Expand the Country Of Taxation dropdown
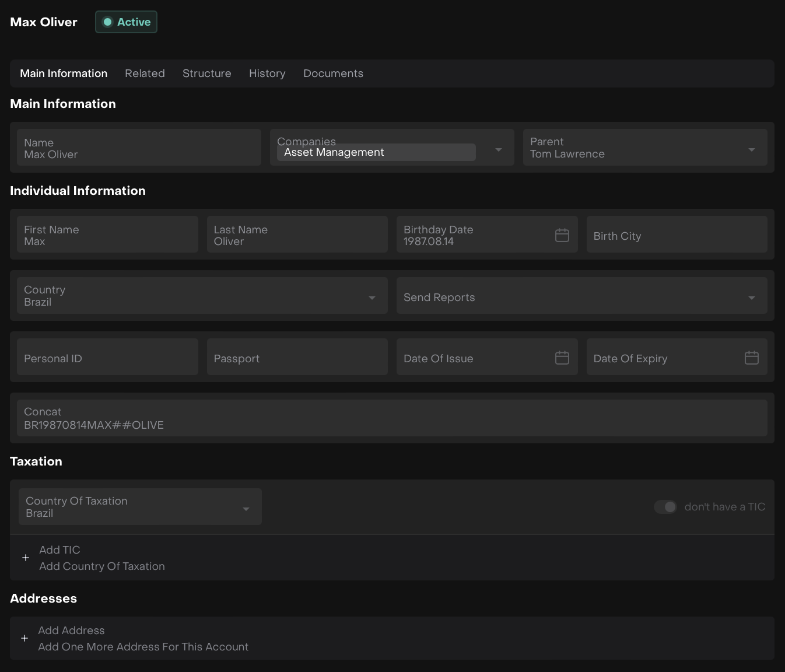This screenshot has width=785, height=672. (x=246, y=509)
